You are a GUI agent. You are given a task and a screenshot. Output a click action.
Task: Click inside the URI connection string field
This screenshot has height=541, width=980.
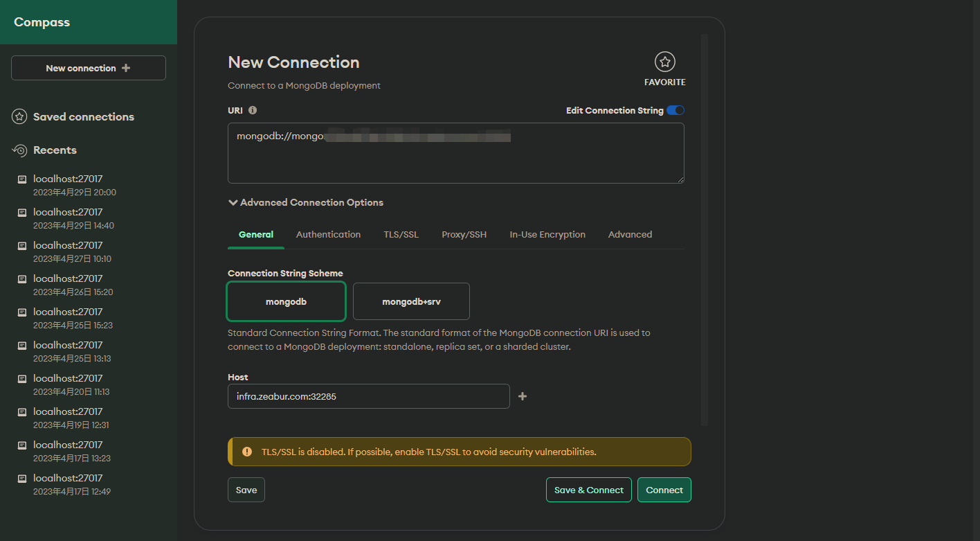point(456,153)
